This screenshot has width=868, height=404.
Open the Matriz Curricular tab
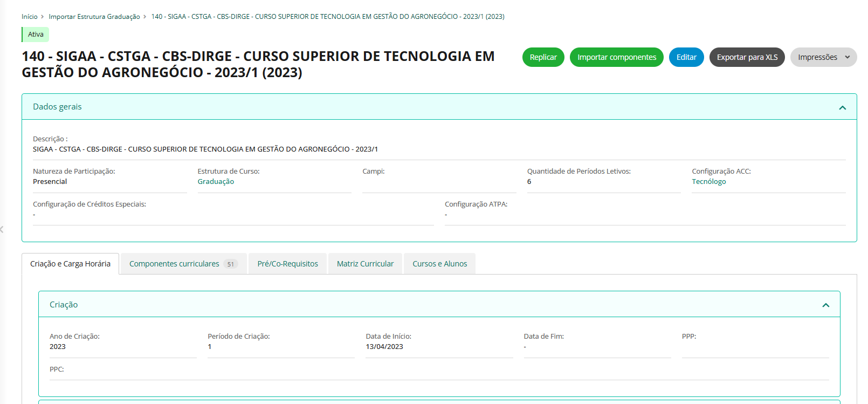365,264
